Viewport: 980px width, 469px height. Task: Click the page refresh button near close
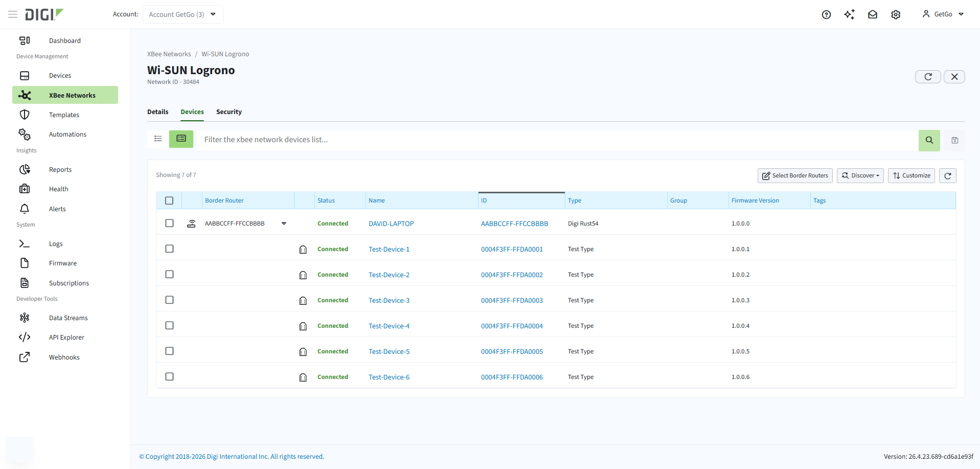tap(928, 77)
